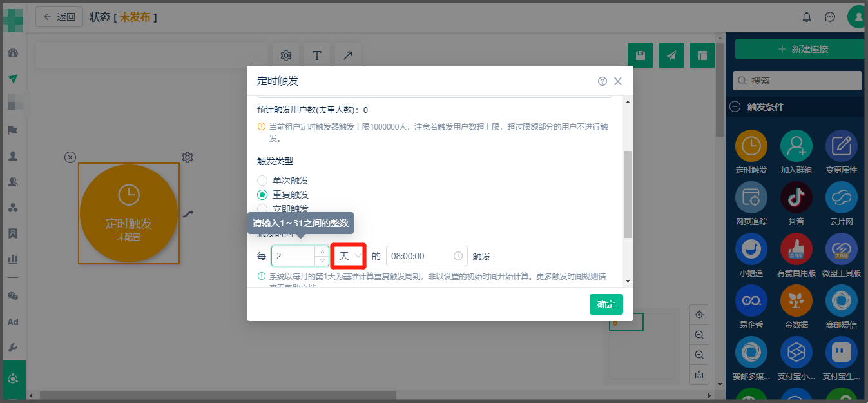The width and height of the screenshot is (868, 403).
Task: Select 重复触发 radio option
Action: click(x=262, y=195)
